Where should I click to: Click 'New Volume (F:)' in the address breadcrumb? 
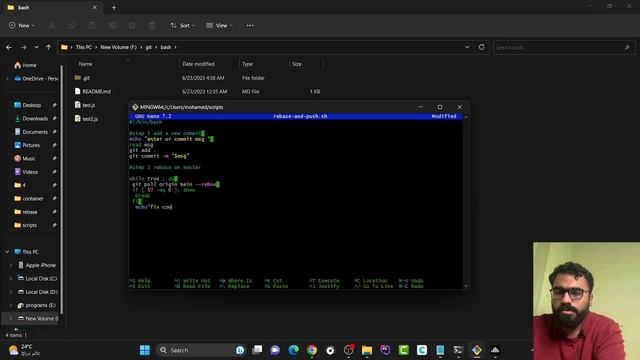(x=118, y=47)
